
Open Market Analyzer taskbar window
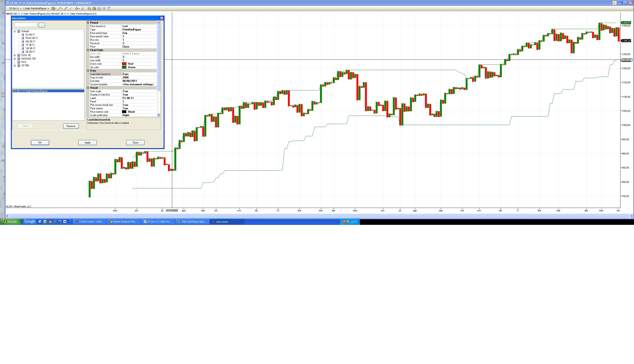124,222
